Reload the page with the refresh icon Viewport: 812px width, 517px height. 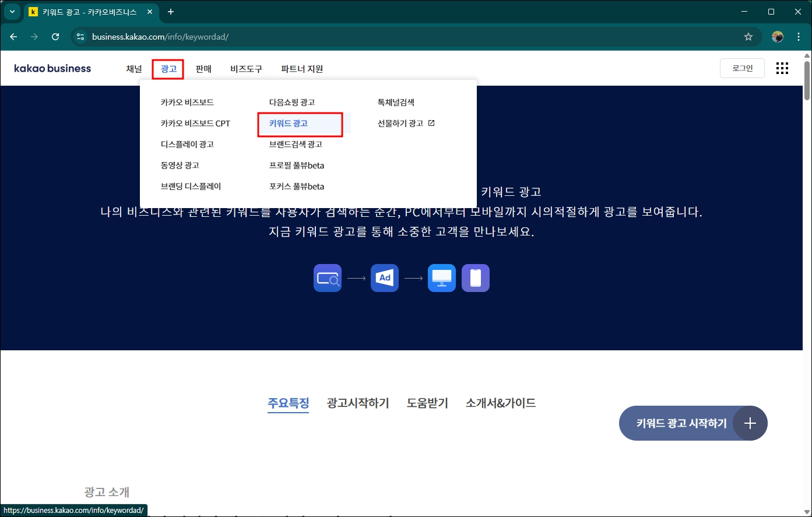(55, 36)
